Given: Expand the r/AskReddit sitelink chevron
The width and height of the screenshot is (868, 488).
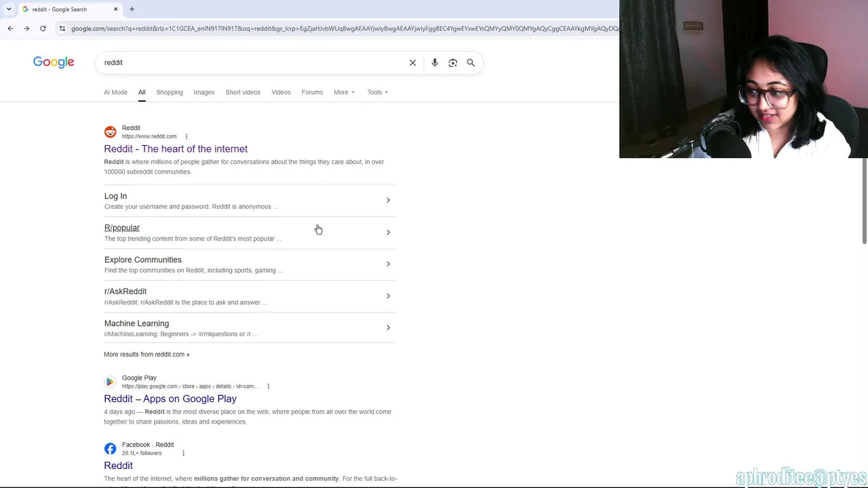Looking at the screenshot, I should click(388, 296).
